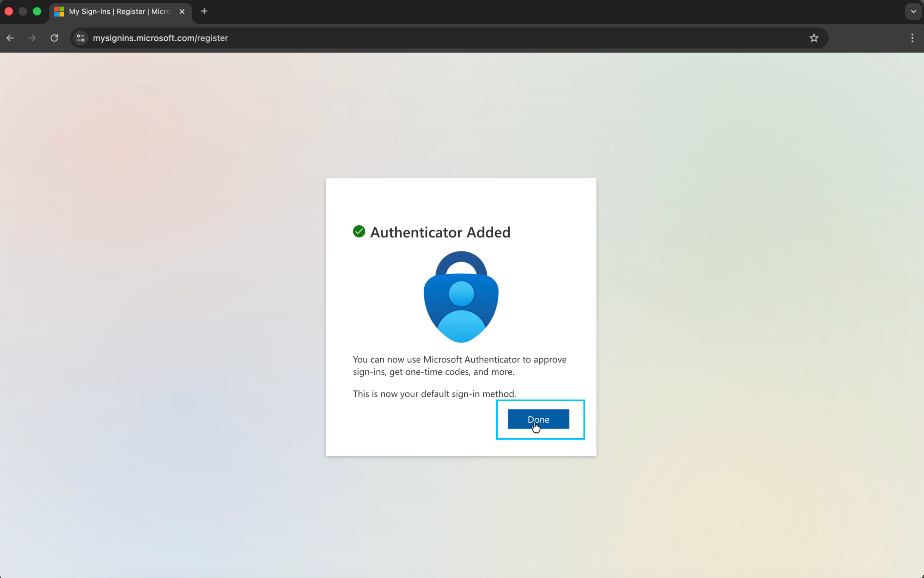Screen dimensions: 924x578
Task: Click the browser back navigation arrow
Action: point(10,38)
